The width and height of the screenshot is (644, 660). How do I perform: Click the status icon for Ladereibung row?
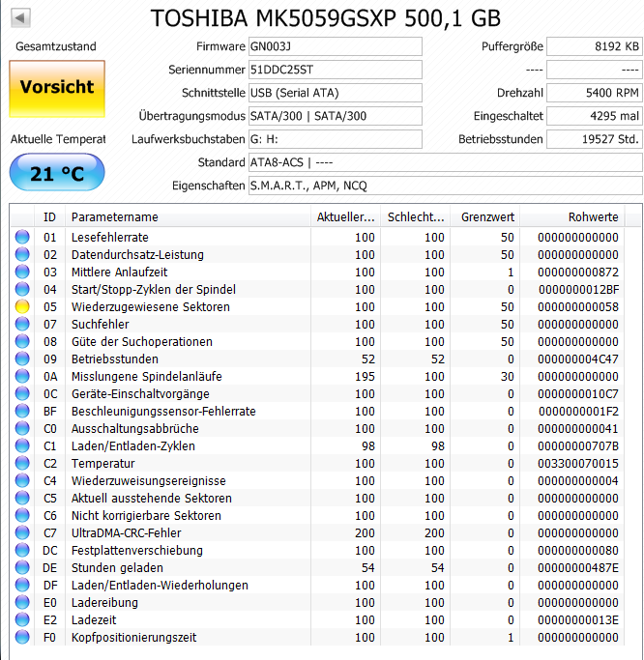[x=22, y=602]
